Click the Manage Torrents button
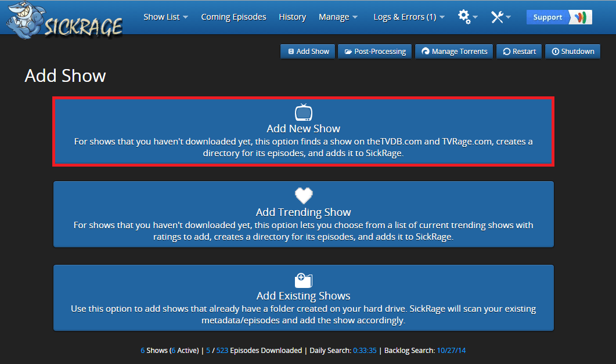 [x=454, y=52]
